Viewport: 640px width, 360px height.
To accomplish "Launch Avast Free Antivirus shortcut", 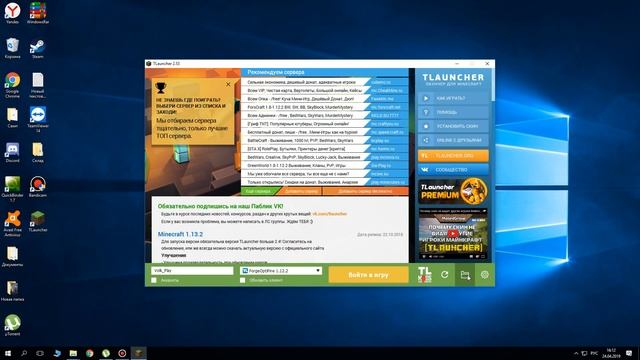I will pos(12,224).
